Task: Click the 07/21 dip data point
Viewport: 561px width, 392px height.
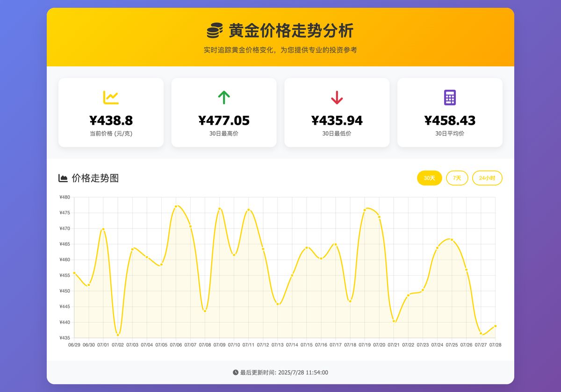Action: 394,321
